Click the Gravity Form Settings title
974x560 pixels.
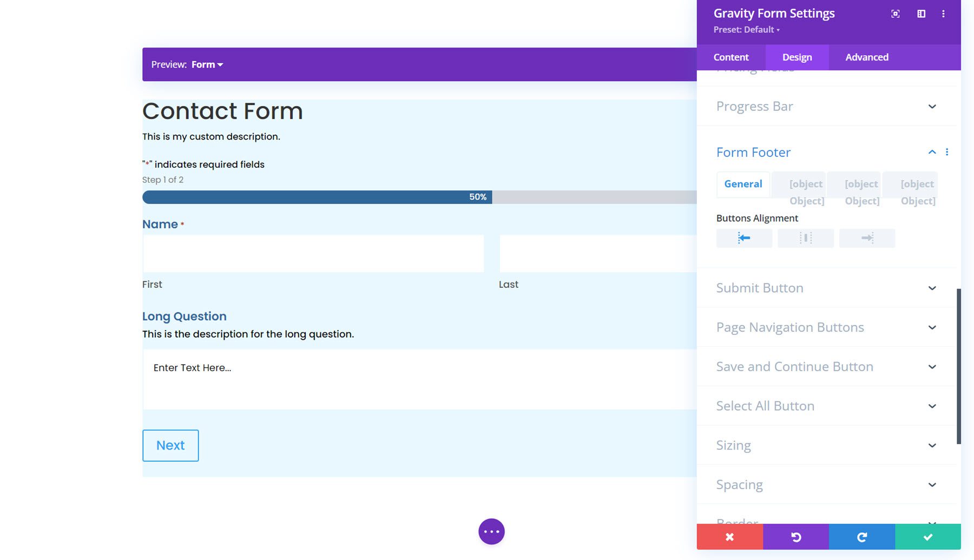pyautogui.click(x=774, y=14)
